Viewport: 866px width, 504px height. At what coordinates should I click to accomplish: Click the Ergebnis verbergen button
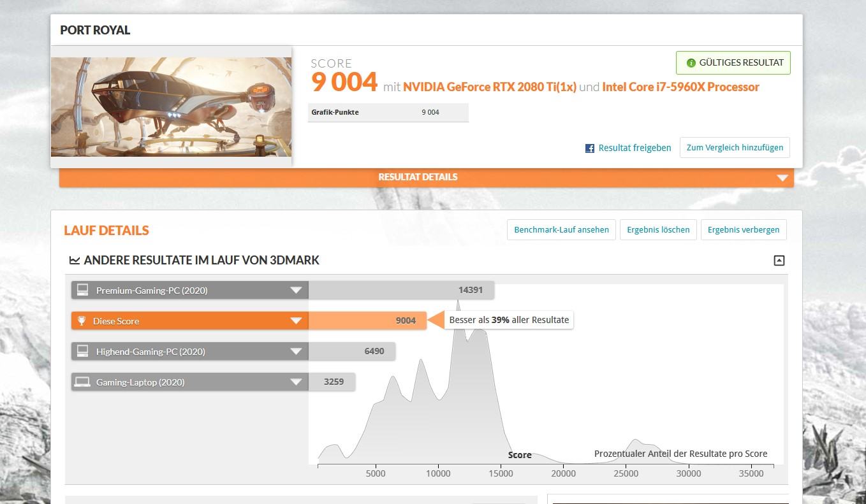[x=744, y=229]
